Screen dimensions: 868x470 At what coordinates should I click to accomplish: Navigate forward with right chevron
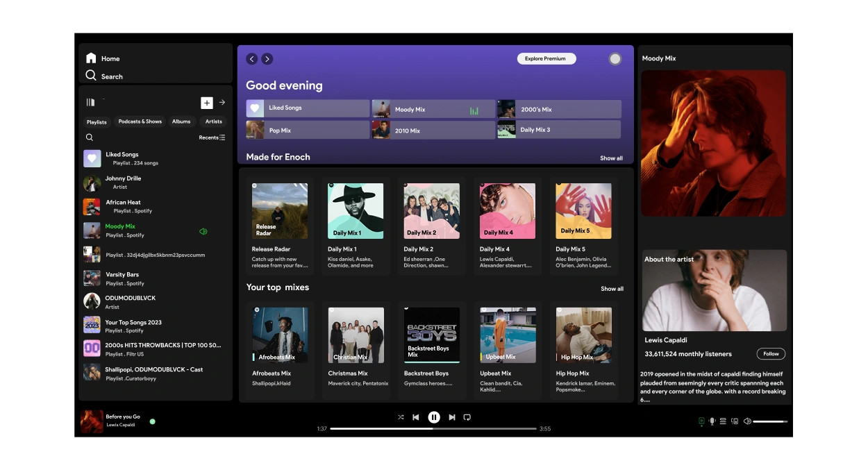(x=267, y=59)
